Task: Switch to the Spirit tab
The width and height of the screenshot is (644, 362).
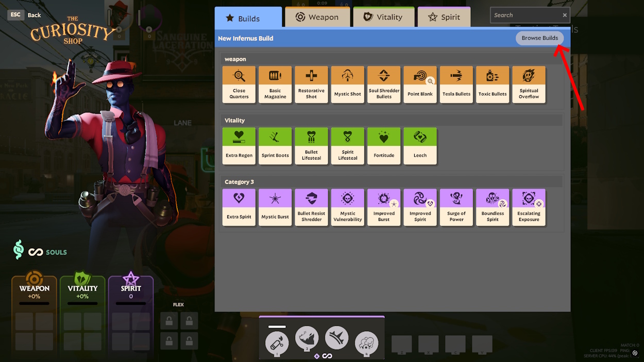Action: (x=444, y=18)
